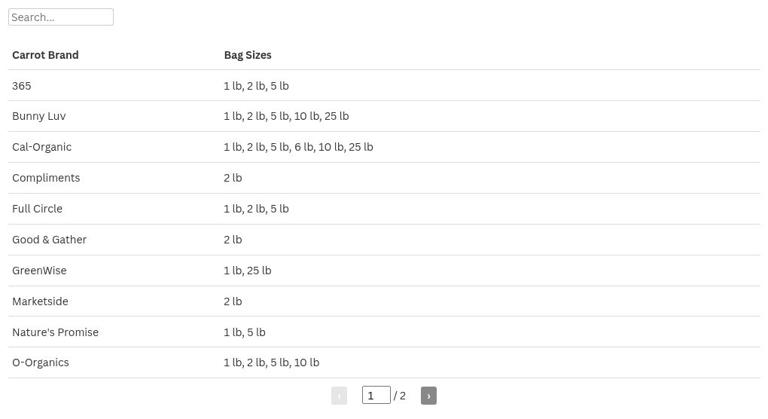Image resolution: width=768 pixels, height=419 pixels.
Task: Select the Compliments row
Action: [384, 178]
